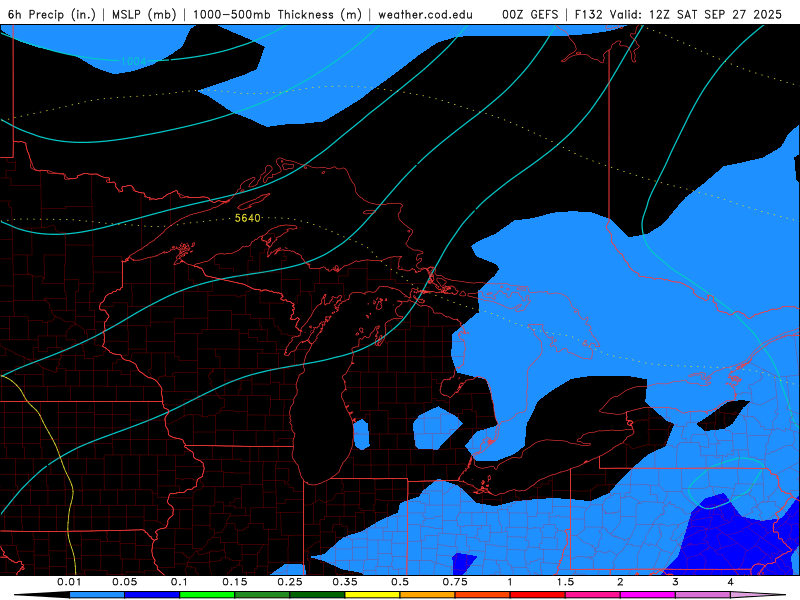Click the bright green 0.1 legend swatch
This screenshot has height=600, width=800.
(207, 595)
